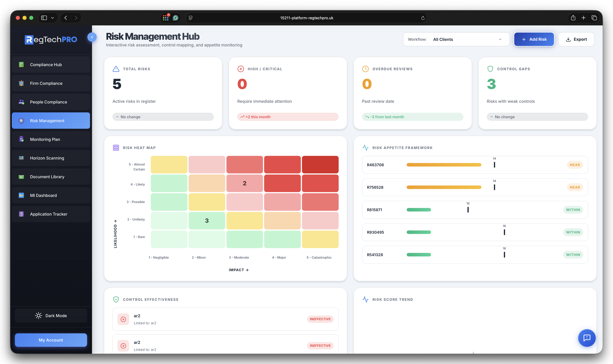
Task: Open the sidebar options chevron in Safari toolbar
Action: (x=52, y=18)
